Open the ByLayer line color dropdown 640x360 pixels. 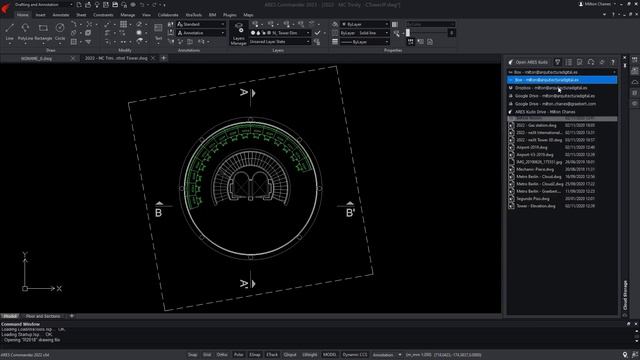coord(365,24)
